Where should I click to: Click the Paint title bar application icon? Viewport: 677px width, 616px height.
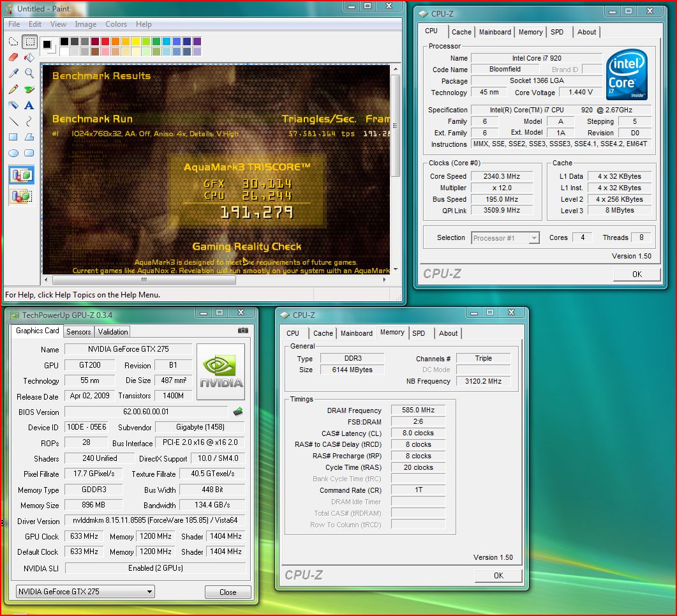(x=10, y=9)
